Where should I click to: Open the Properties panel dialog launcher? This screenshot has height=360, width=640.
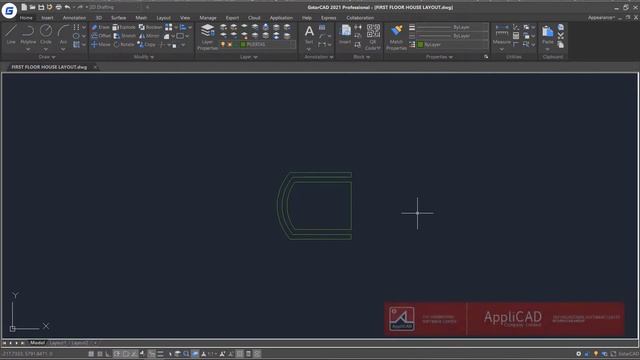(x=486, y=57)
